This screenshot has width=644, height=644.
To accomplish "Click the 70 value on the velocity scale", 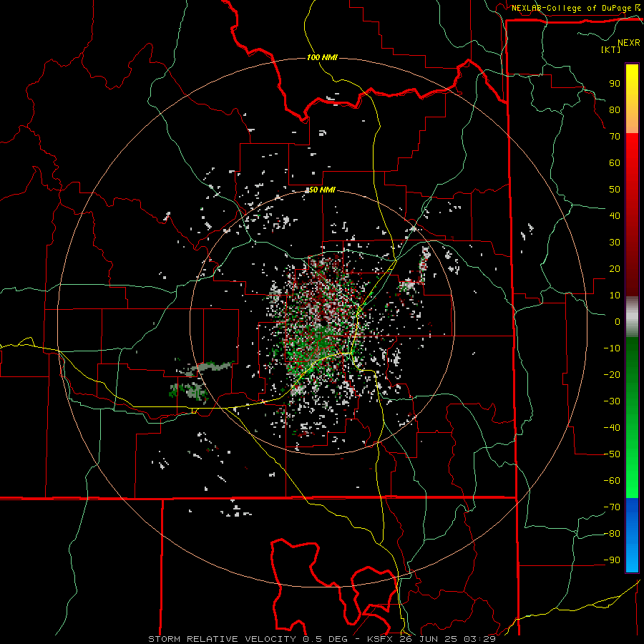I will point(615,137).
